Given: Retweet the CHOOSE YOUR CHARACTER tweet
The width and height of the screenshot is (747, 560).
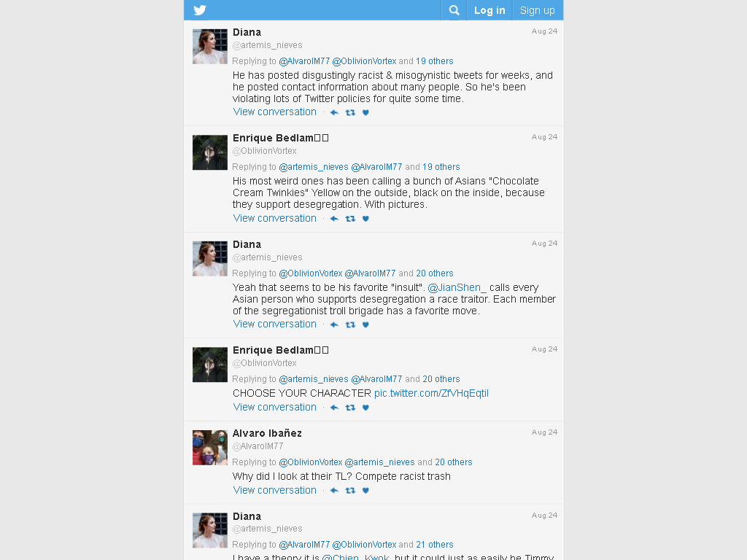Looking at the screenshot, I should pyautogui.click(x=350, y=408).
